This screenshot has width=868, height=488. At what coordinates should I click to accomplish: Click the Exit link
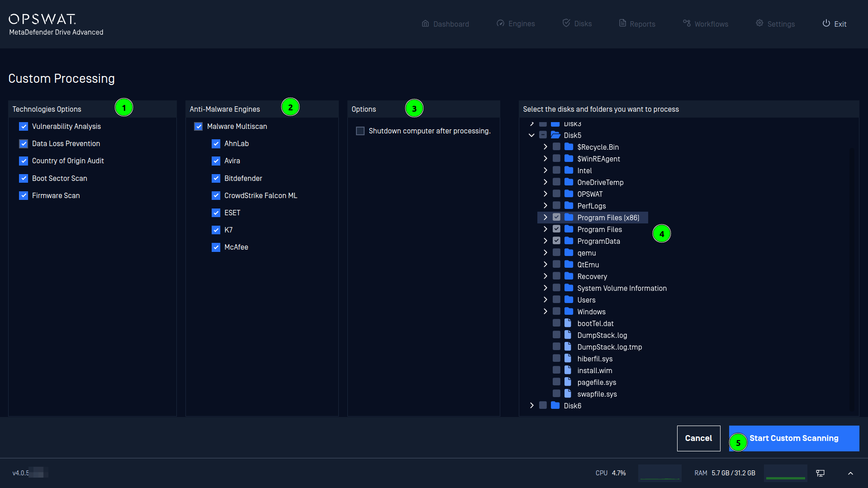point(835,24)
